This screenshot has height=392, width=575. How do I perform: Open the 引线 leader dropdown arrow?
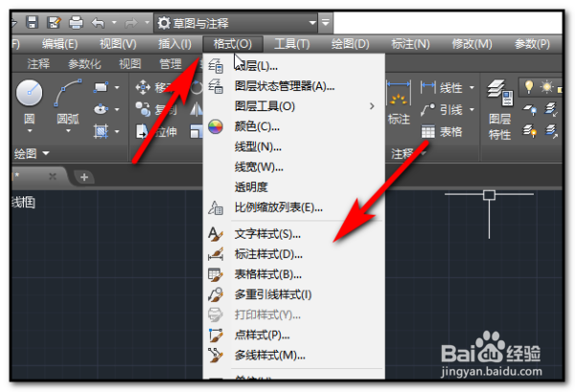pos(471,109)
